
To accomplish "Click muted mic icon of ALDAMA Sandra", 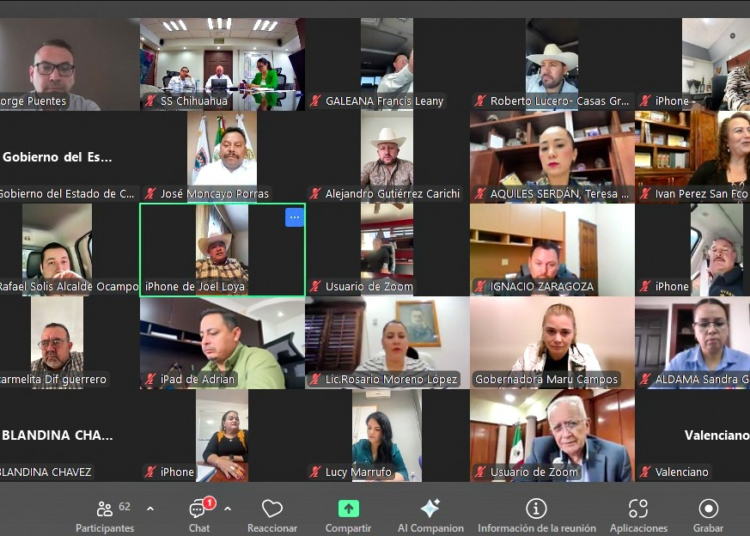I will pyautogui.click(x=645, y=379).
